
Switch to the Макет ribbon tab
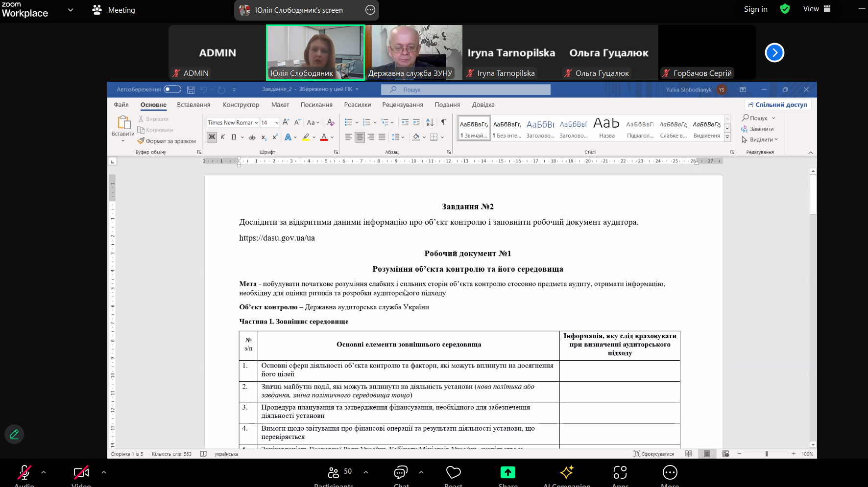(x=280, y=105)
